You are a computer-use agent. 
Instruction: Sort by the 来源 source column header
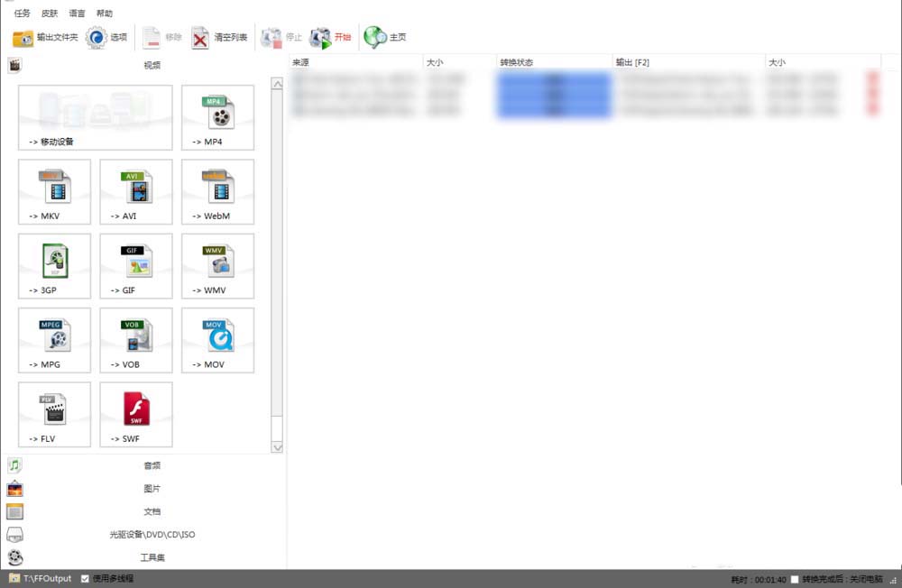pyautogui.click(x=354, y=62)
